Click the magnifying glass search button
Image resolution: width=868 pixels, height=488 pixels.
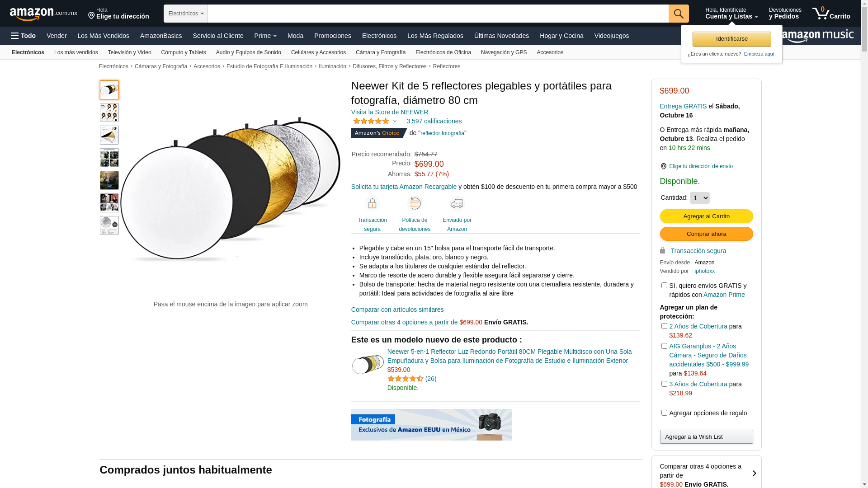679,14
